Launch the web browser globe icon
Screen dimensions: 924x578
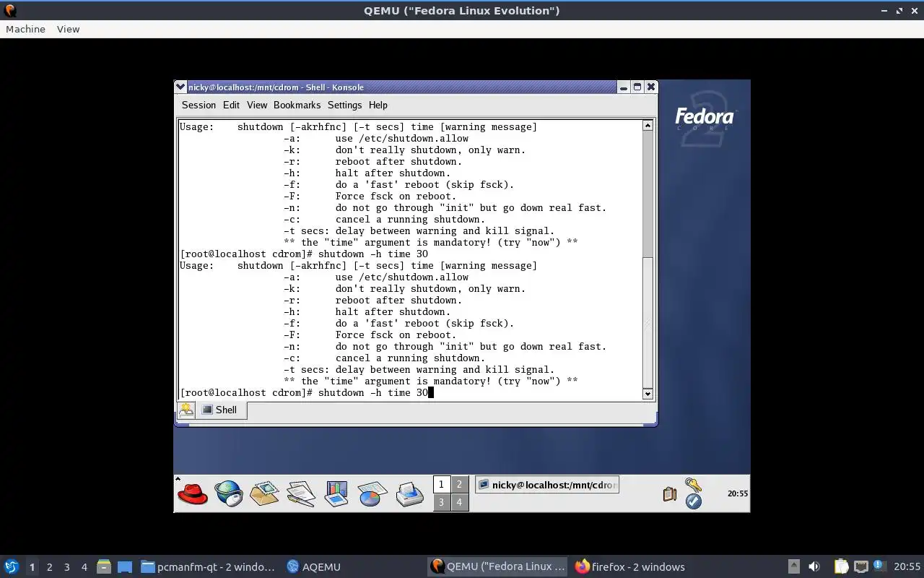coord(229,493)
